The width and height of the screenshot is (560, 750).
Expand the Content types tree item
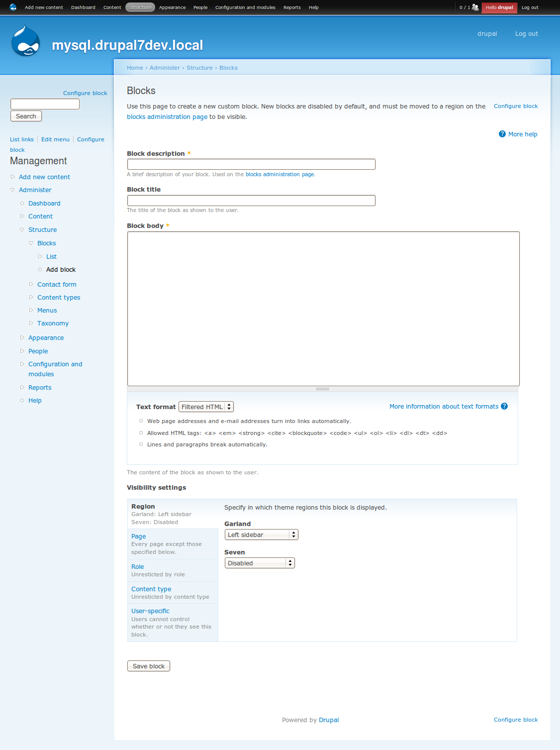tap(32, 297)
